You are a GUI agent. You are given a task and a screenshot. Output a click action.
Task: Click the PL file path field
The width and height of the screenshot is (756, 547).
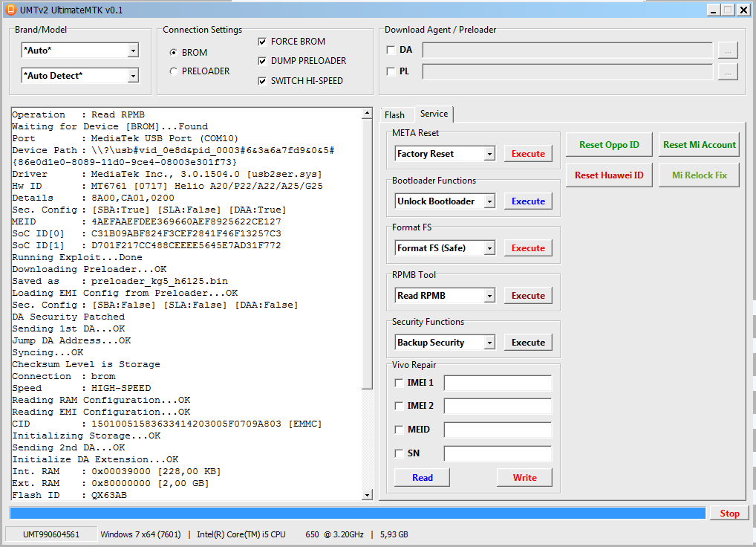click(x=567, y=72)
